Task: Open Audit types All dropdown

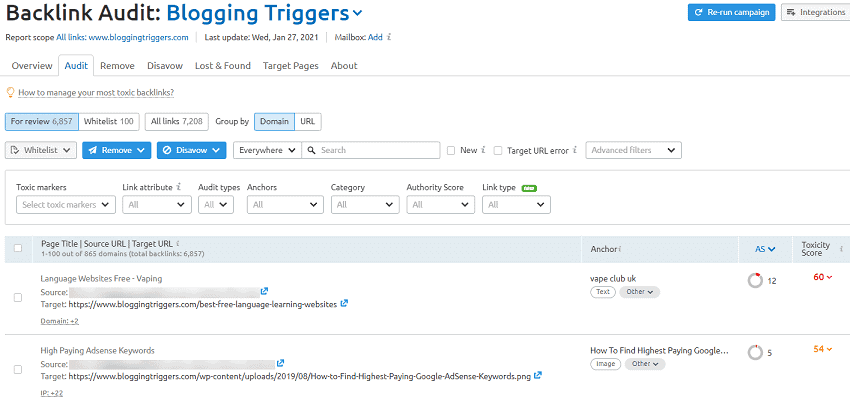Action: coord(216,205)
